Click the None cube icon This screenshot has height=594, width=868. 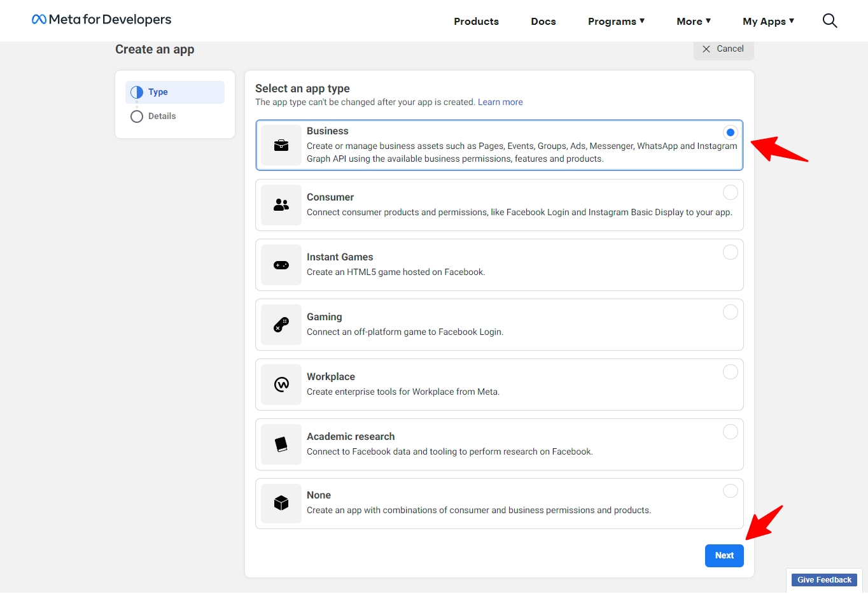tap(281, 503)
